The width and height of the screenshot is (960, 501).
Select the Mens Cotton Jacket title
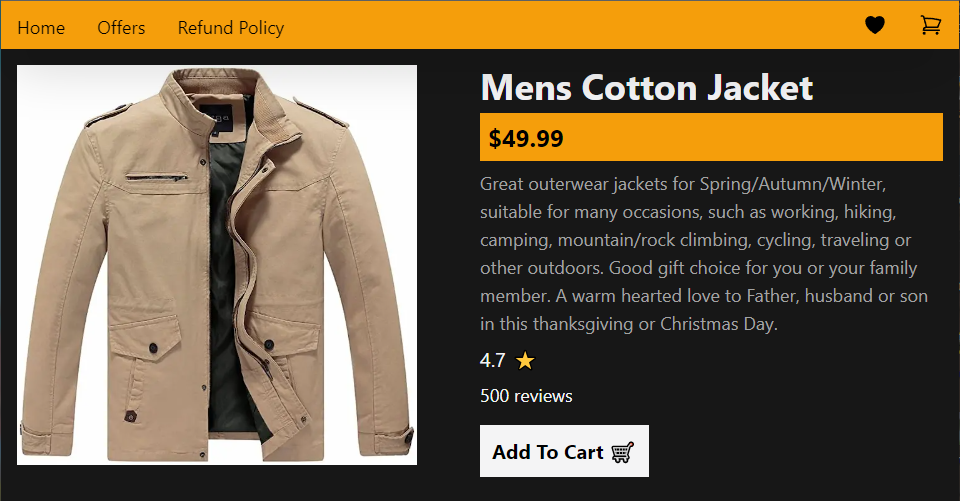coord(647,88)
